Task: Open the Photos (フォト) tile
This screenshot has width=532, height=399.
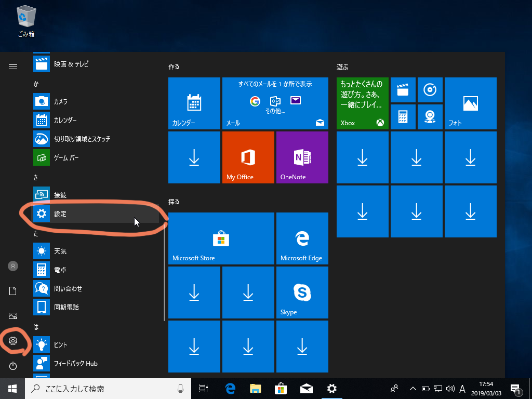Action: (470, 103)
